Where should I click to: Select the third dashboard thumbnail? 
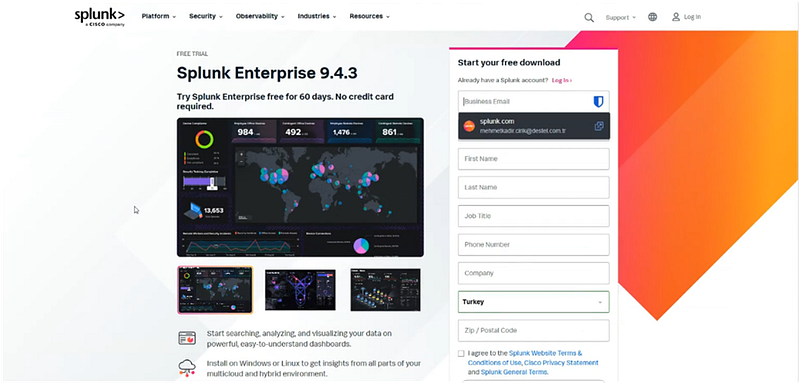click(386, 290)
